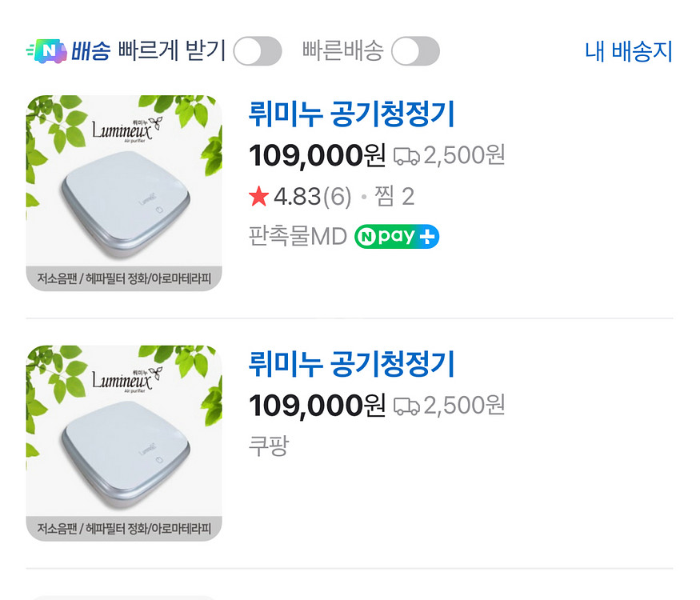Viewport: 700px width, 600px height.
Task: Open second 뤼미누 공기청정기 product thumbnail
Action: (124, 442)
